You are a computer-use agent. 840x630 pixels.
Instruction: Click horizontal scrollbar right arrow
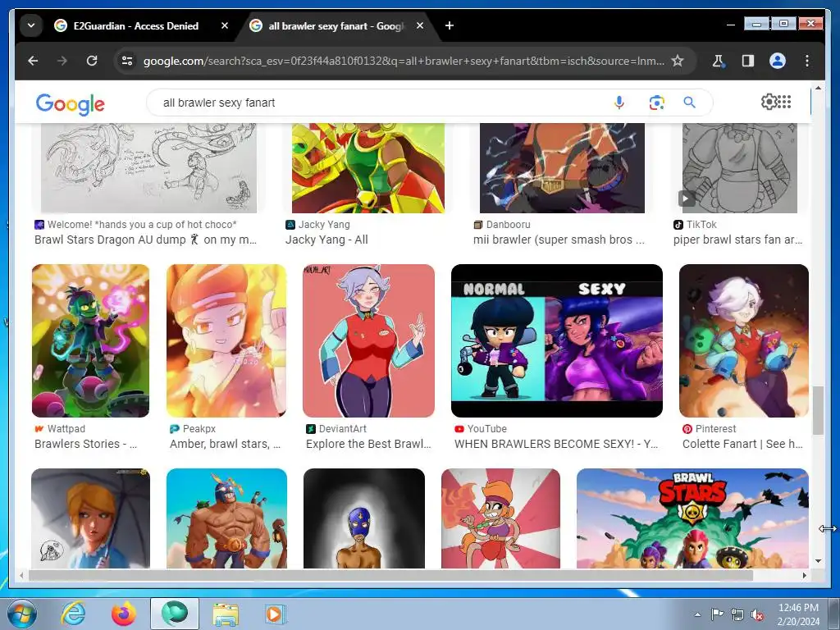pos(804,575)
